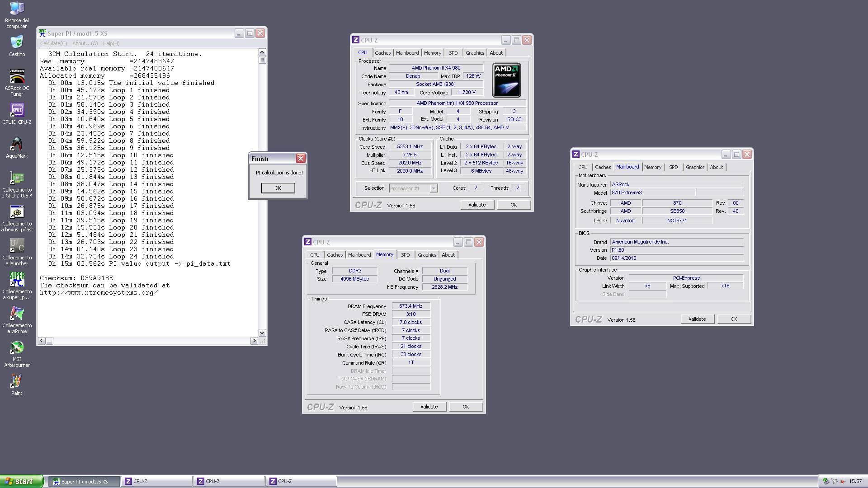Image resolution: width=868 pixels, height=488 pixels.
Task: Click Command Rate value 1T
Action: tap(411, 362)
